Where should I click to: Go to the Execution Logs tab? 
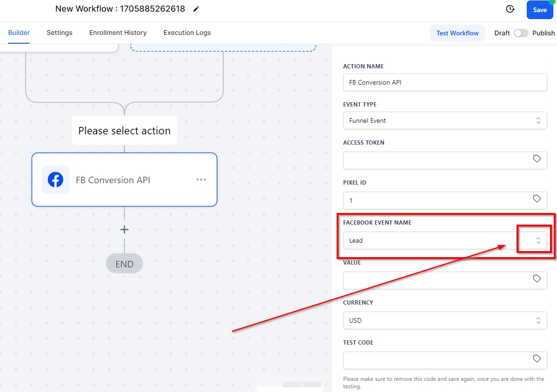pos(187,33)
